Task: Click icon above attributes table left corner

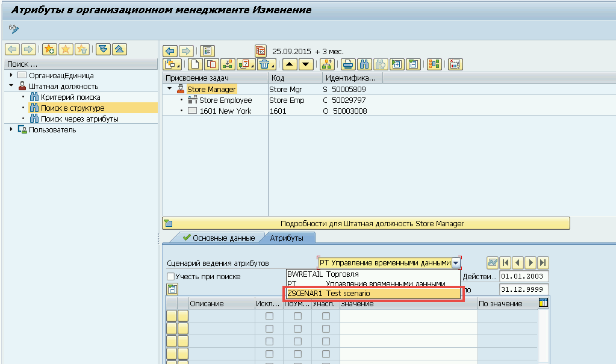Action: [x=172, y=289]
